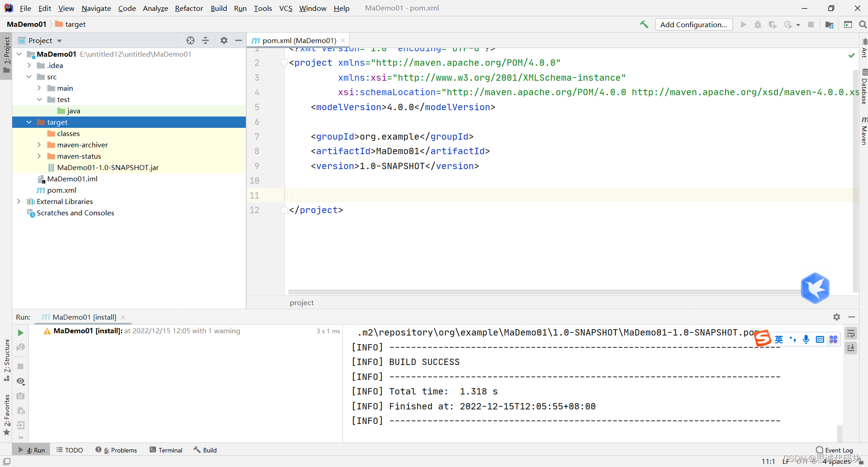The image size is (868, 467).
Task: Collapse all in Project panel toolbar
Action: click(x=205, y=40)
